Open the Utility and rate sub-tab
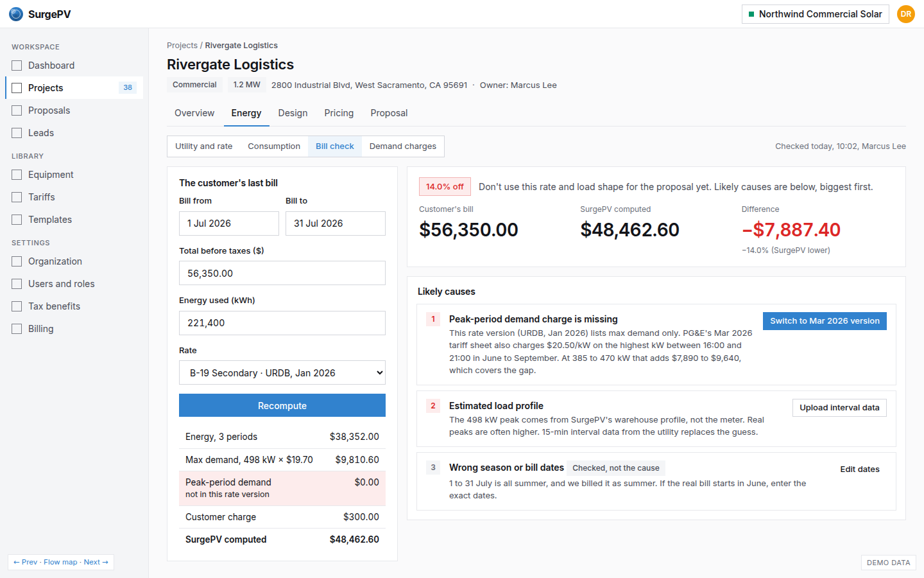Screen dimensions: 924x578 [x=204, y=146]
